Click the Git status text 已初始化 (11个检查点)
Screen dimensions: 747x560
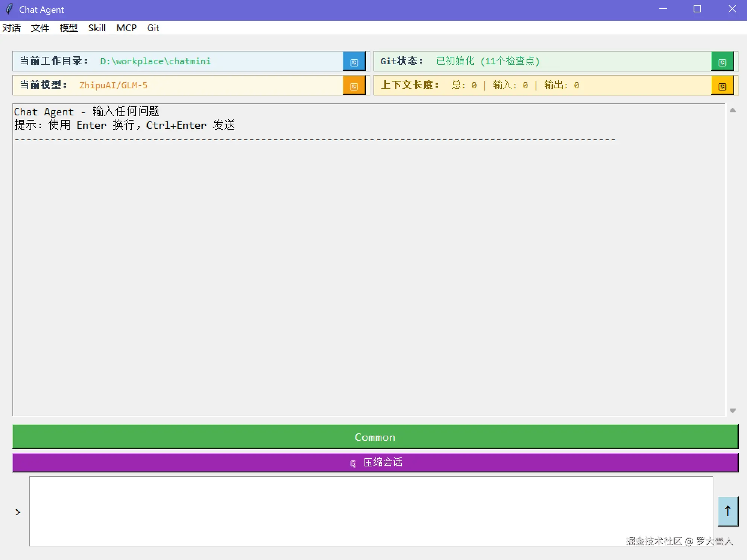pyautogui.click(x=488, y=61)
